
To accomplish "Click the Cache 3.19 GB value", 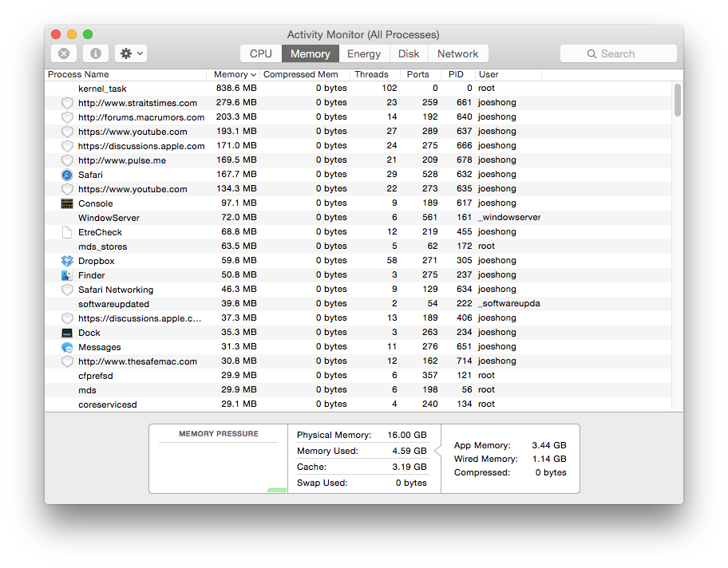I will pyautogui.click(x=409, y=467).
